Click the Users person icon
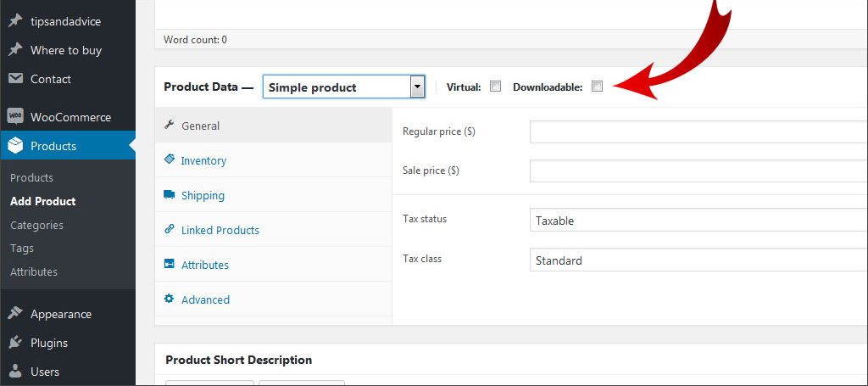 point(15,372)
